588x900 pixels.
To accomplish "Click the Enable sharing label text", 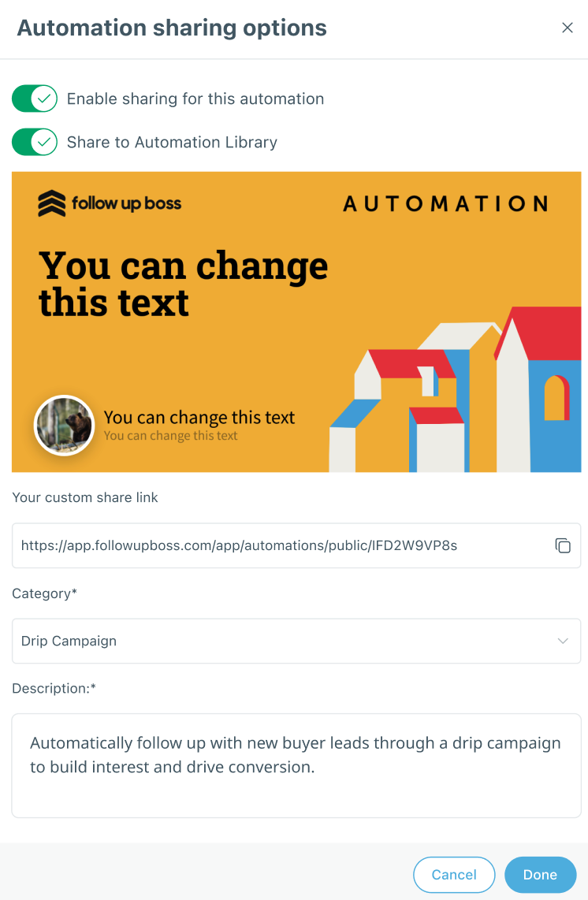I will coord(195,99).
